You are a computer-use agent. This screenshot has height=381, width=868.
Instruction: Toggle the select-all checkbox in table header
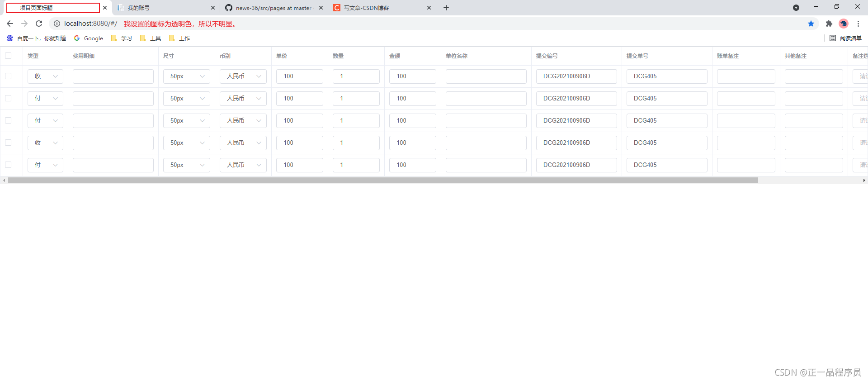coord(8,56)
